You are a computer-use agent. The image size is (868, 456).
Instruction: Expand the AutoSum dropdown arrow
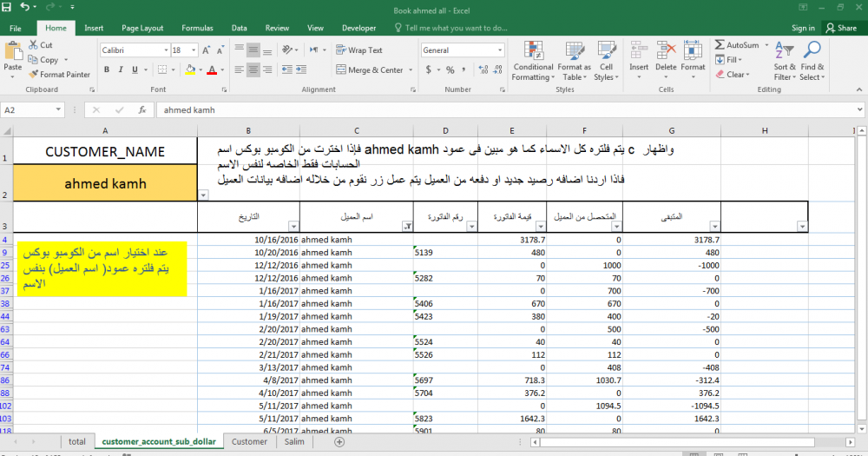pos(766,45)
